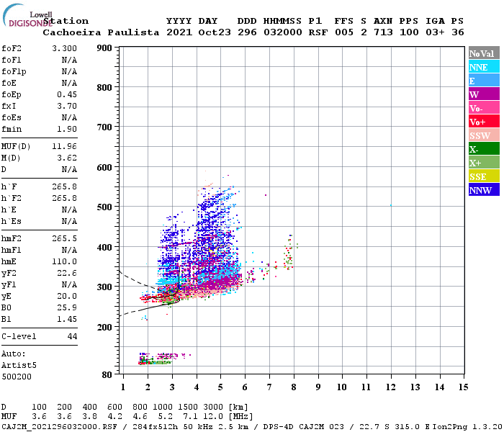The height and width of the screenshot is (432, 504).
Task: Click the hmE value 110.0
Action: (65, 261)
